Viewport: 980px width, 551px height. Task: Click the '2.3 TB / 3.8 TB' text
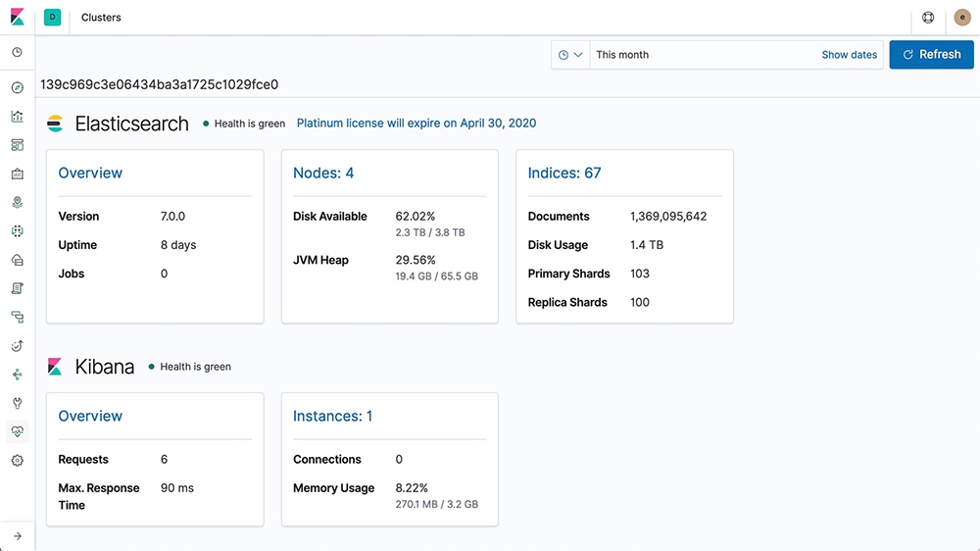430,232
